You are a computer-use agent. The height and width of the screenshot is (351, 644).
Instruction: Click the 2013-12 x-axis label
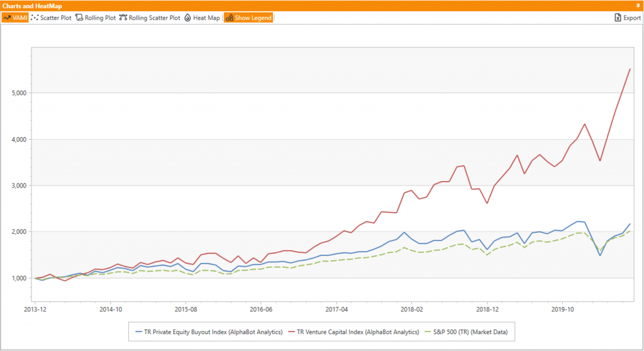(x=35, y=309)
